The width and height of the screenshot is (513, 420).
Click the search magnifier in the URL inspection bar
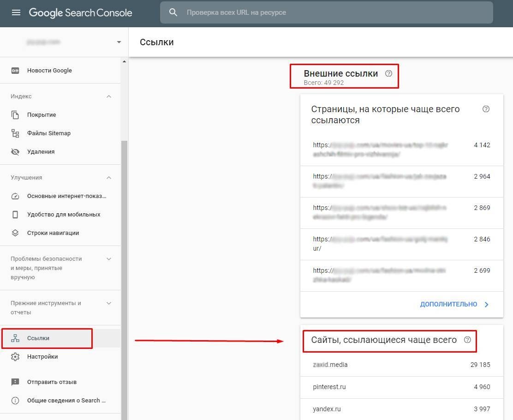(x=173, y=12)
